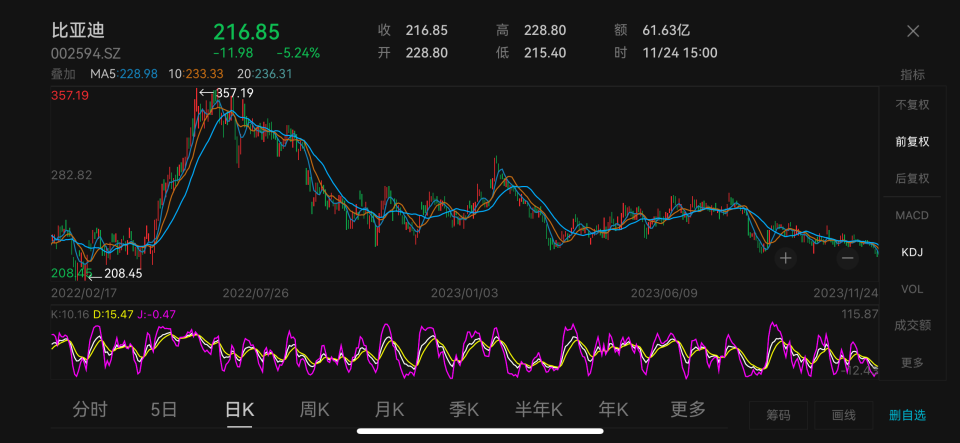This screenshot has width=960, height=443.
Task: Show 成交额 turnover indicator
Action: point(911,325)
